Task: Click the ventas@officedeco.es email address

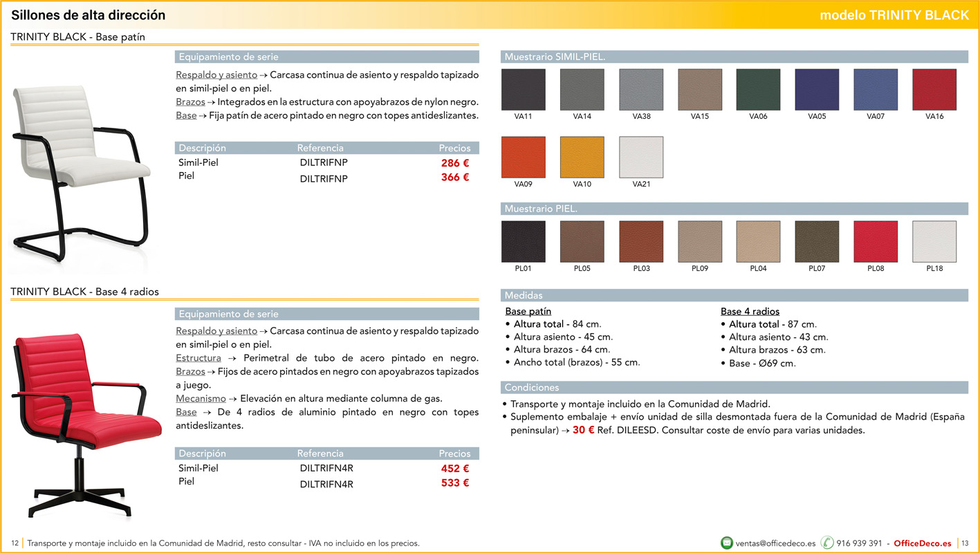Action: [x=775, y=543]
